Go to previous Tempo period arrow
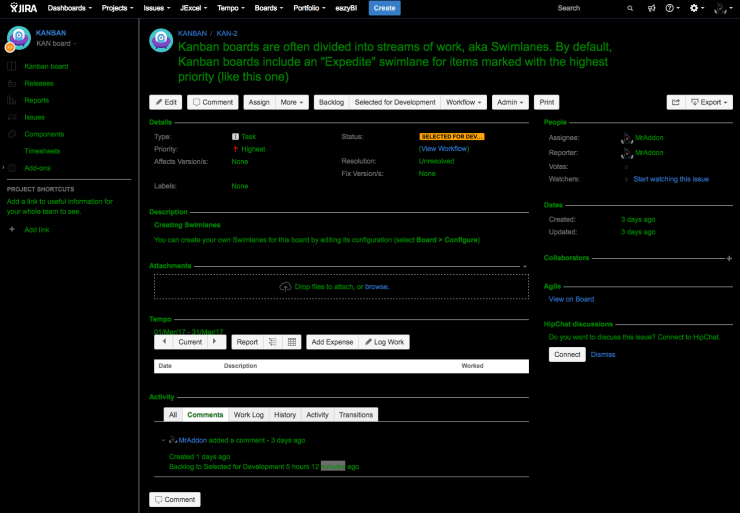The height and width of the screenshot is (513, 740). coord(164,342)
